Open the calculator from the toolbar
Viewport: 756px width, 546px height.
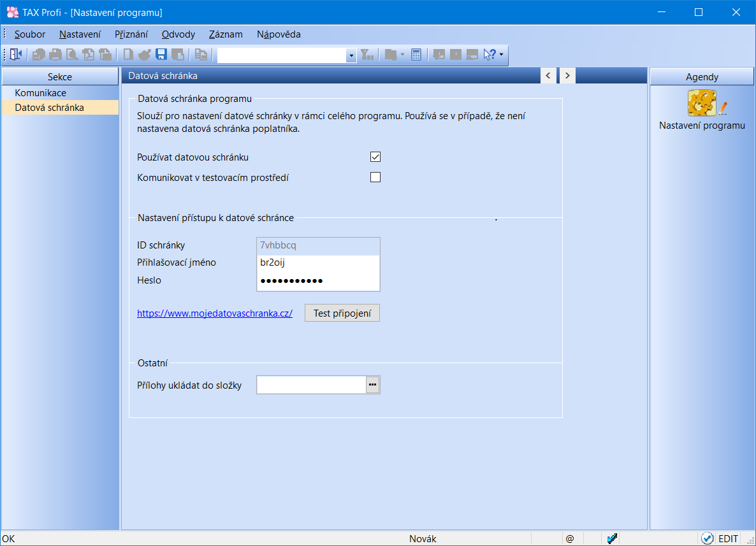click(x=416, y=55)
